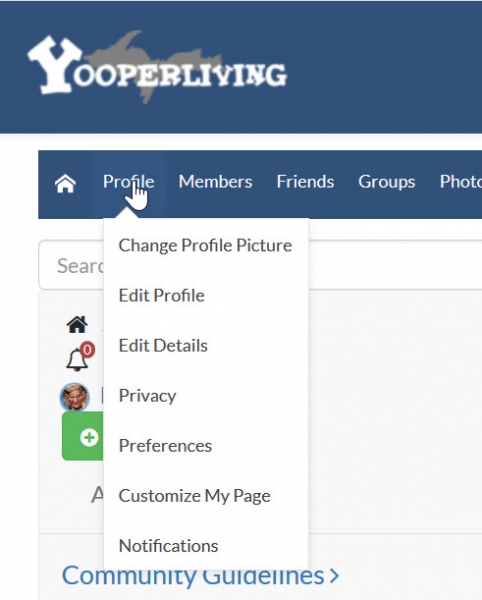Viewport: 482px width, 600px height.
Task: Click into the Search input field
Action: (260, 265)
